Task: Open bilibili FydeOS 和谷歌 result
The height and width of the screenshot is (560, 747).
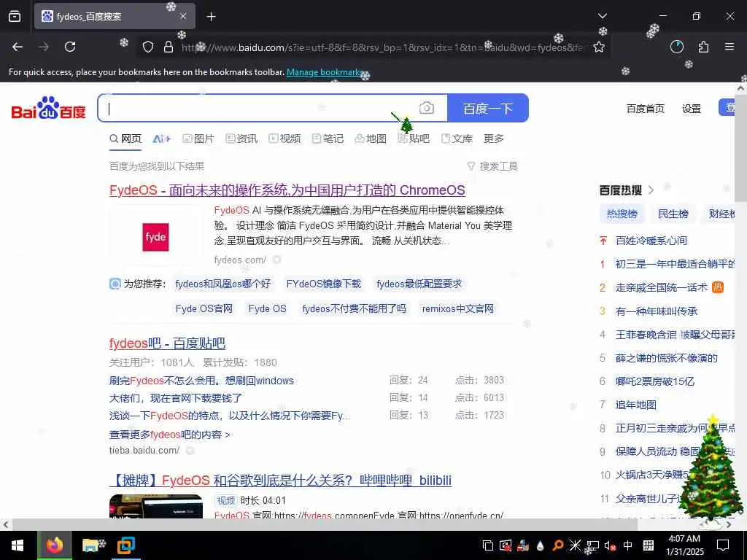Action: [280, 480]
